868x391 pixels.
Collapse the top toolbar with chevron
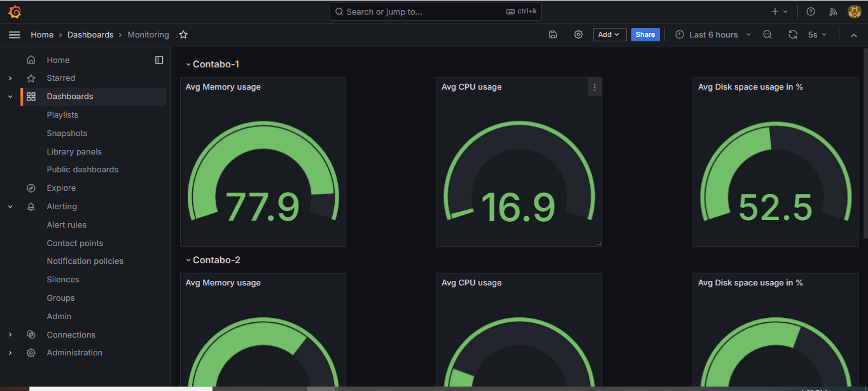click(854, 35)
